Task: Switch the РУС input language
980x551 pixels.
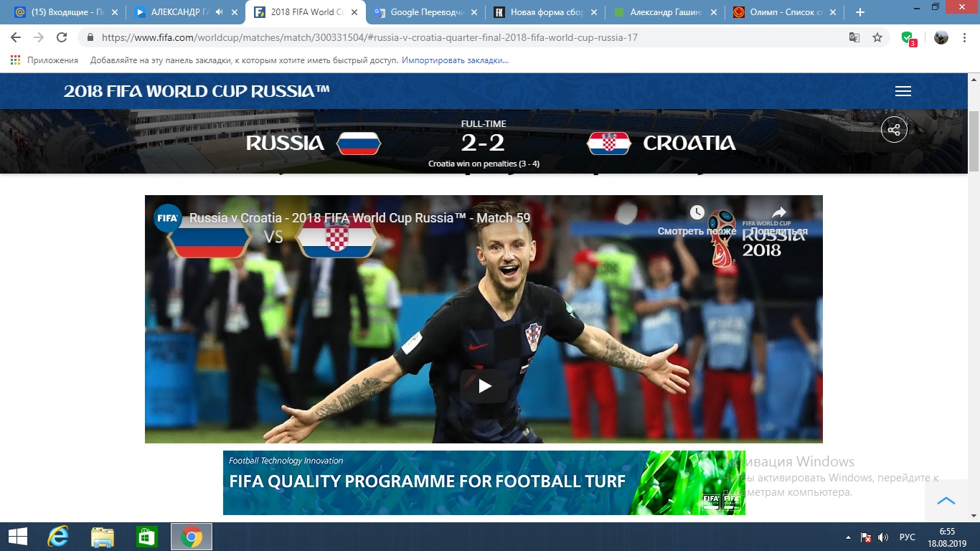Action: (x=908, y=537)
